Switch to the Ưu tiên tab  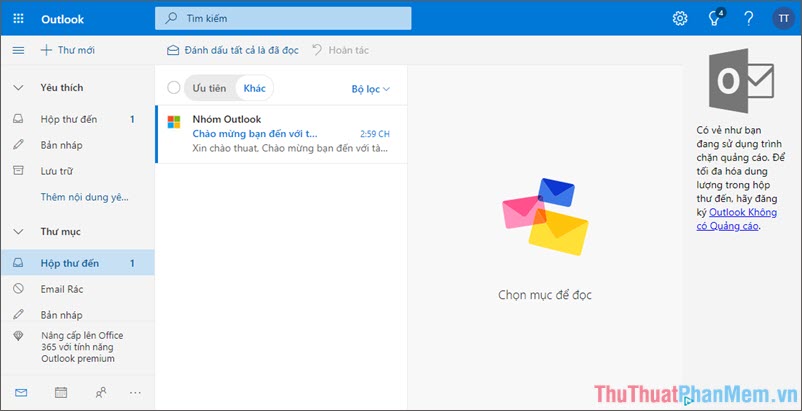click(x=209, y=88)
